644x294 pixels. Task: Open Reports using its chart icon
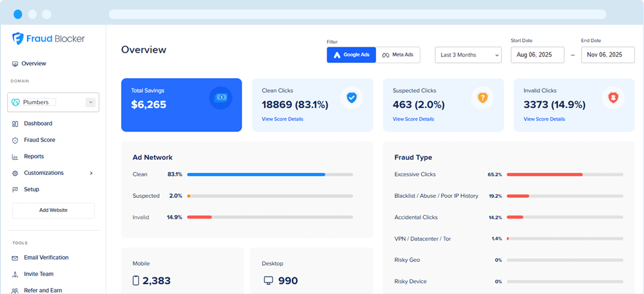(x=16, y=156)
